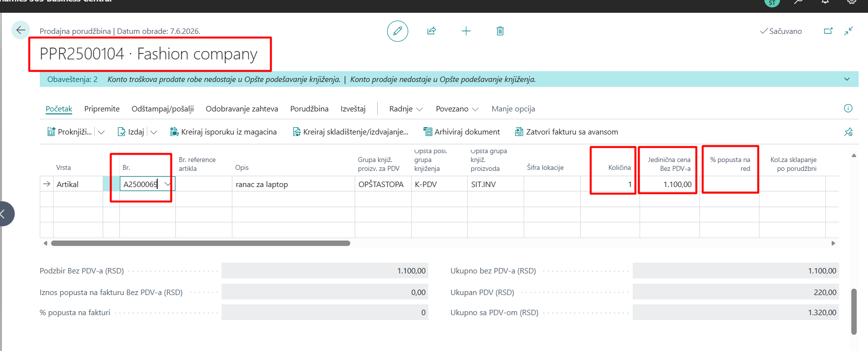Click the horizontal scrollbar of lines grid
Screen dimensions: 868x351
tap(200, 243)
